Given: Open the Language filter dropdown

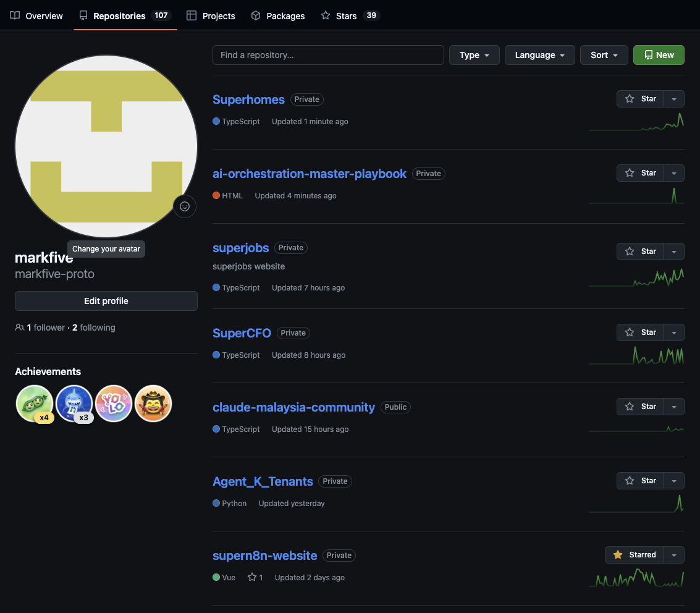Looking at the screenshot, I should 540,55.
